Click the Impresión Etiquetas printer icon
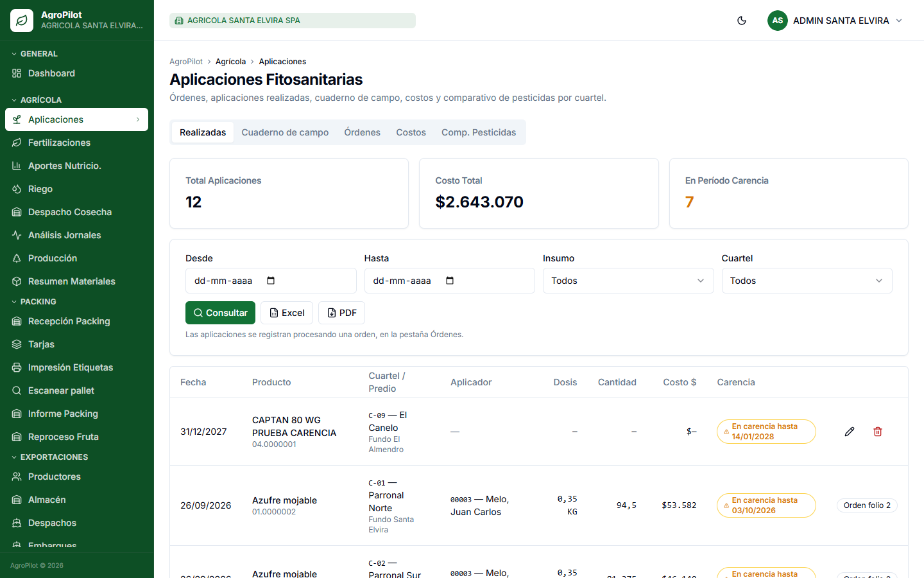The height and width of the screenshot is (578, 924). [17, 367]
